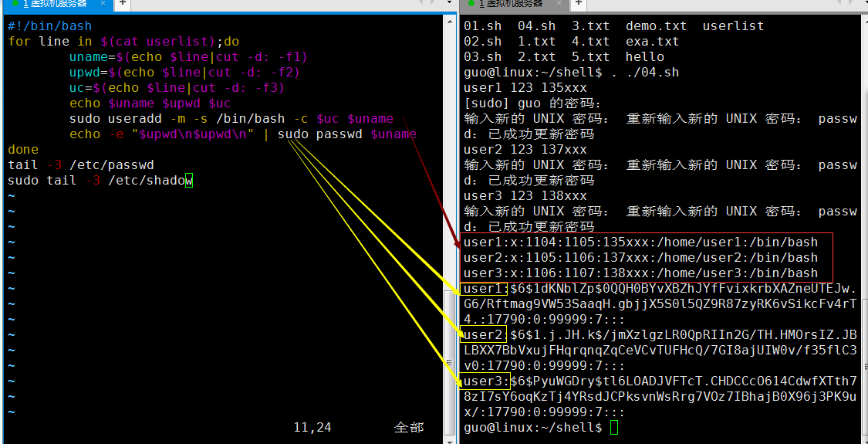
Task: Click the 'echo $uname $upwd $uc' line
Action: tap(150, 103)
